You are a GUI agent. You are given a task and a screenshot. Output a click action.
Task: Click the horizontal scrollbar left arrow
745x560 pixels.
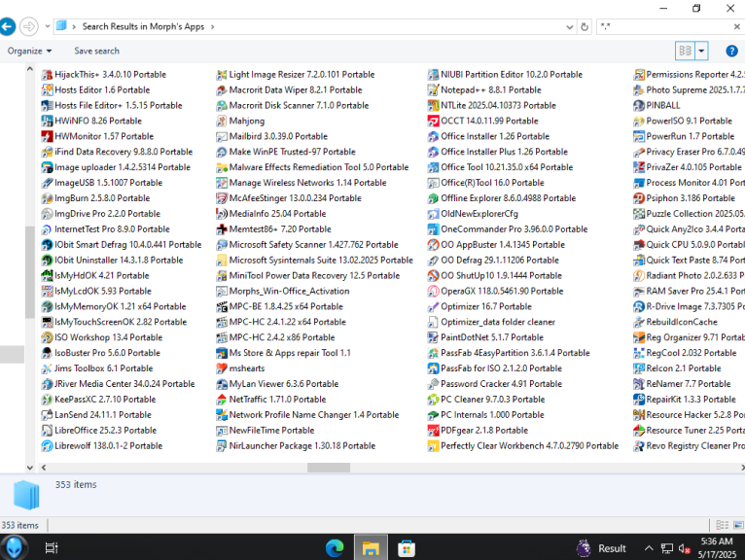coord(44,468)
